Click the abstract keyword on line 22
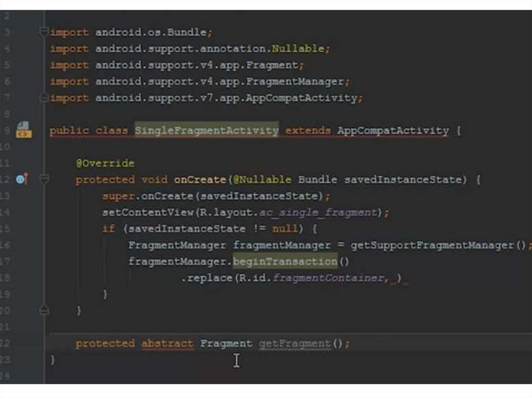Viewport: 532px width, 398px height. point(167,344)
